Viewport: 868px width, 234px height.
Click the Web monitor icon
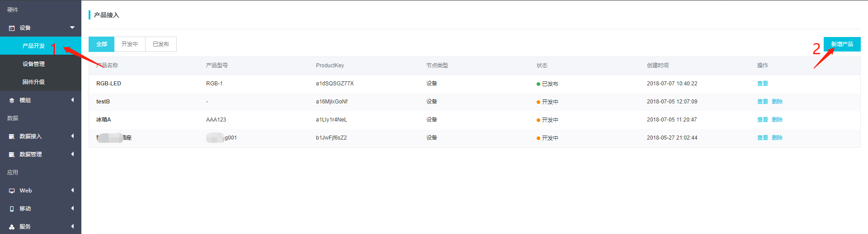pos(12,191)
